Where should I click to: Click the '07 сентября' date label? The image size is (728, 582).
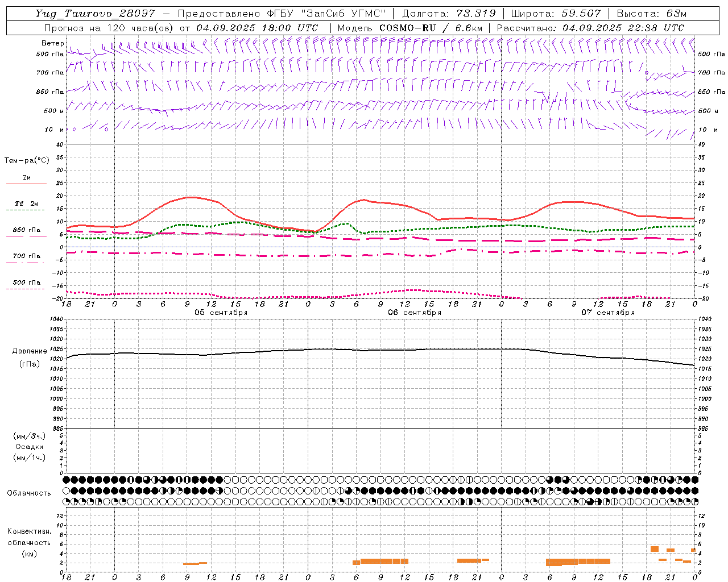(x=608, y=313)
